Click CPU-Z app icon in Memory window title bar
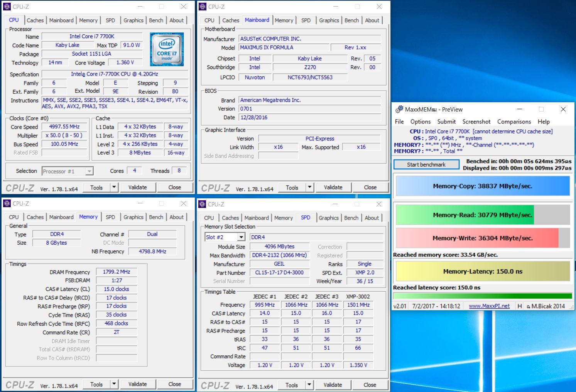The height and width of the screenshot is (392, 576). tap(7, 203)
